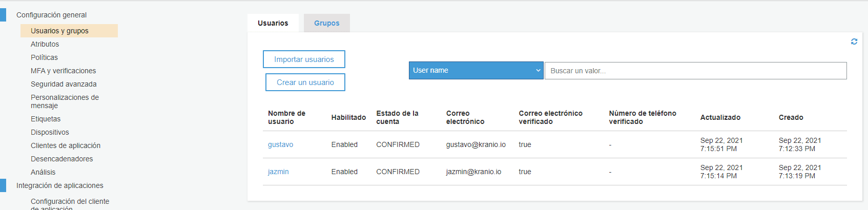868x210 pixels.
Task: Open the jazmin user link
Action: [278, 172]
